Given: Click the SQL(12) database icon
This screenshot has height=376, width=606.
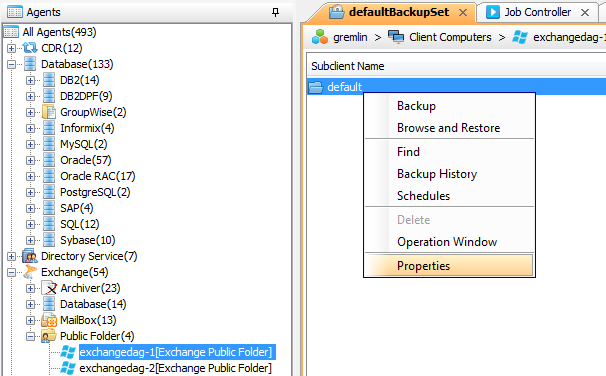Looking at the screenshot, I should 49,224.
